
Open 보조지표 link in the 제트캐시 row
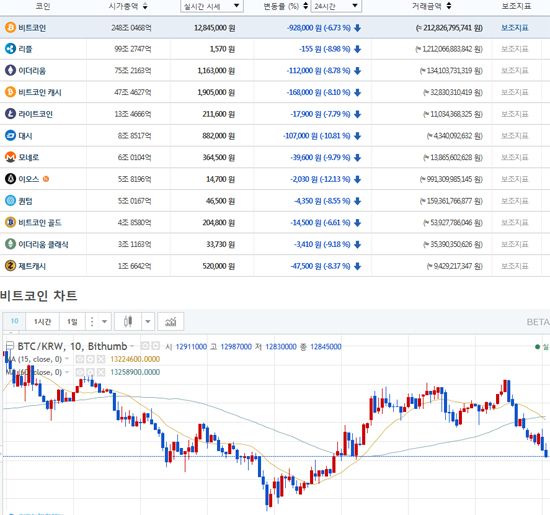(x=515, y=266)
